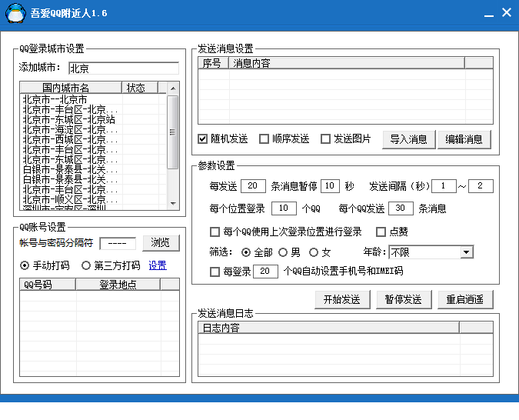Click the send interval minimum field

coord(444,186)
